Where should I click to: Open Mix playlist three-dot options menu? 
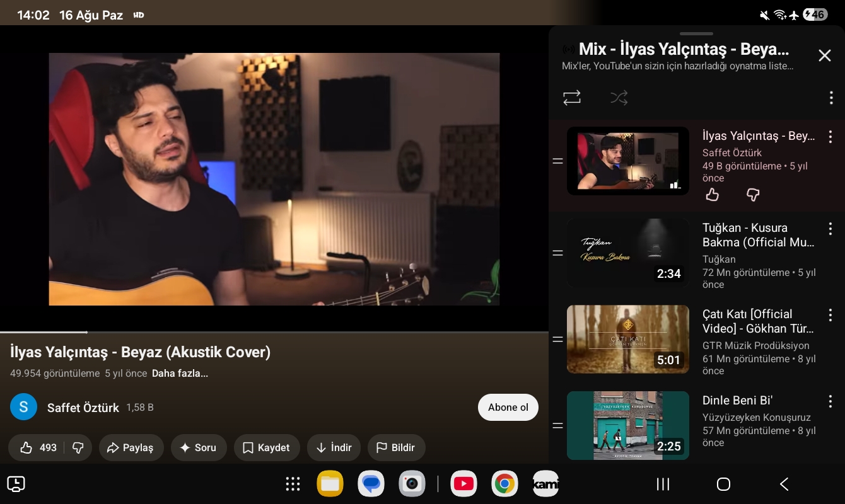click(831, 98)
